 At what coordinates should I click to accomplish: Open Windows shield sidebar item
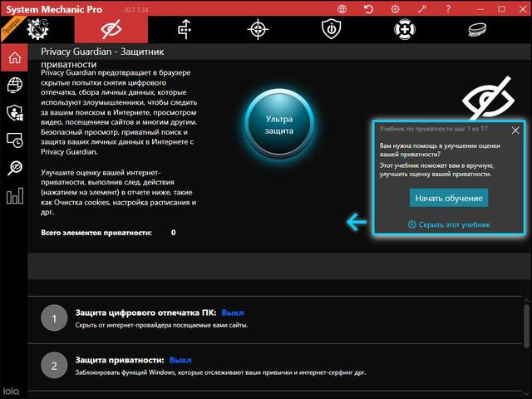pyautogui.click(x=13, y=112)
